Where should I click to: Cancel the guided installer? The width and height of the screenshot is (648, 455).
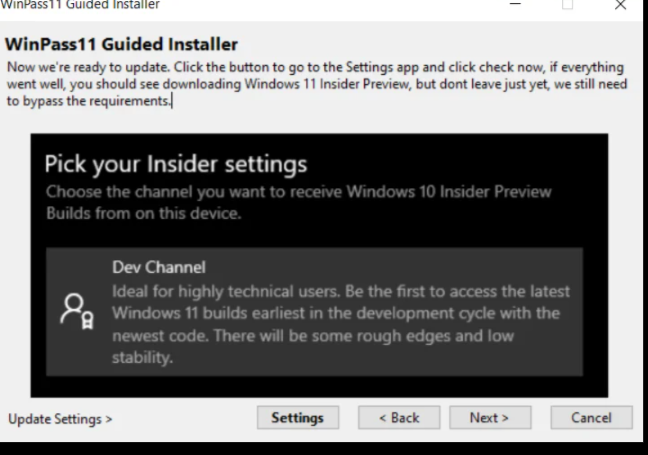tap(591, 417)
